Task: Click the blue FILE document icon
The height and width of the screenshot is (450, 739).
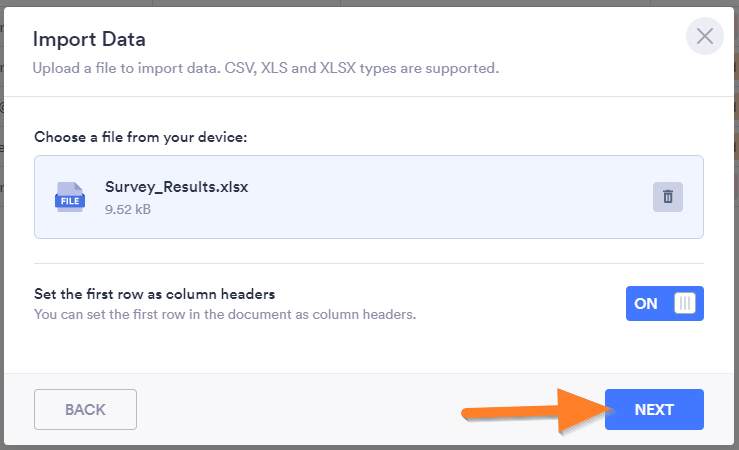Action: pyautogui.click(x=69, y=197)
